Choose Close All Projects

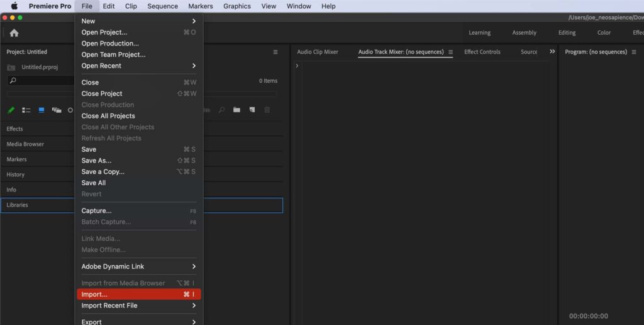pos(139,116)
